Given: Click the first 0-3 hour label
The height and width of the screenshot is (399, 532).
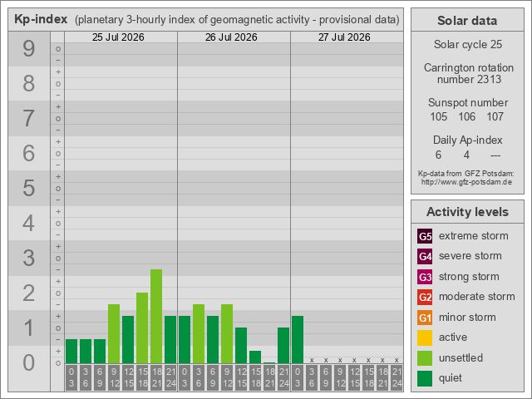Looking at the screenshot, I should (x=71, y=377).
